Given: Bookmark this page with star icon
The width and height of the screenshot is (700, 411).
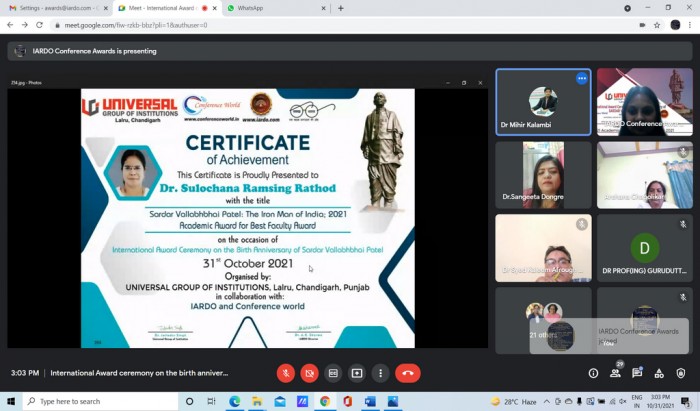Looking at the screenshot, I should (x=657, y=25).
